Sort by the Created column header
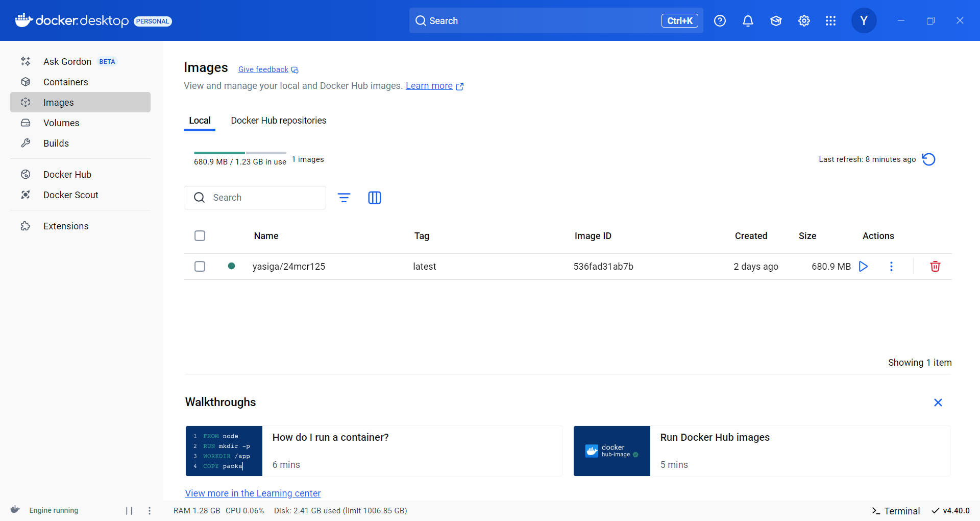Image resolution: width=980 pixels, height=521 pixels. 751,236
